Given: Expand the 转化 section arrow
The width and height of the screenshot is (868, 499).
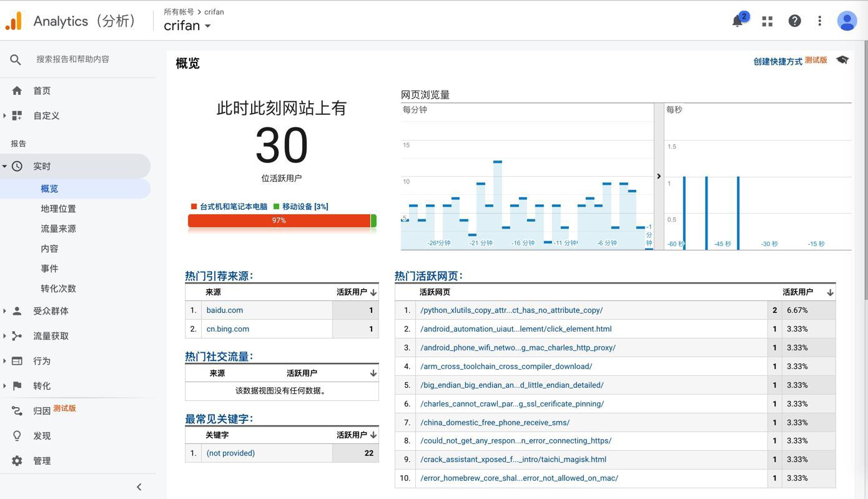Looking at the screenshot, I should click(4, 386).
